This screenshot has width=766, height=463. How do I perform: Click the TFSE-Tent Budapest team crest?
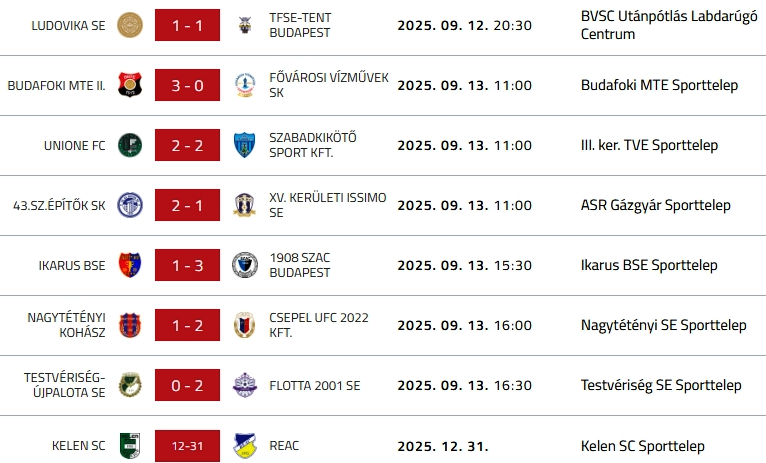click(x=244, y=25)
